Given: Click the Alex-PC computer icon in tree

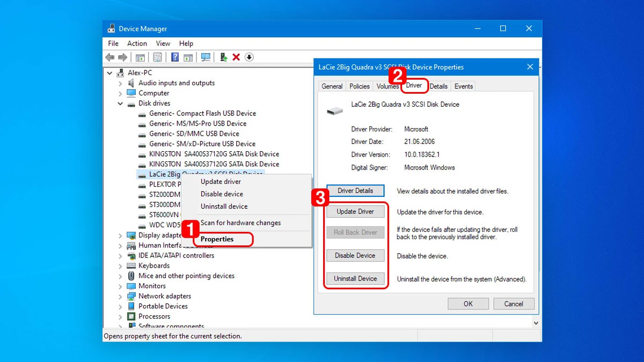Looking at the screenshot, I should [121, 73].
